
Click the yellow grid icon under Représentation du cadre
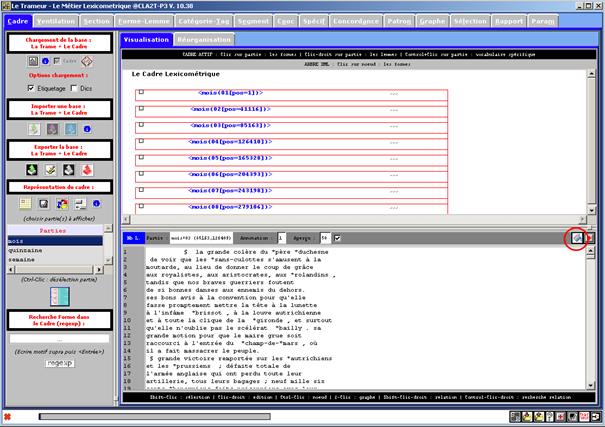25,203
